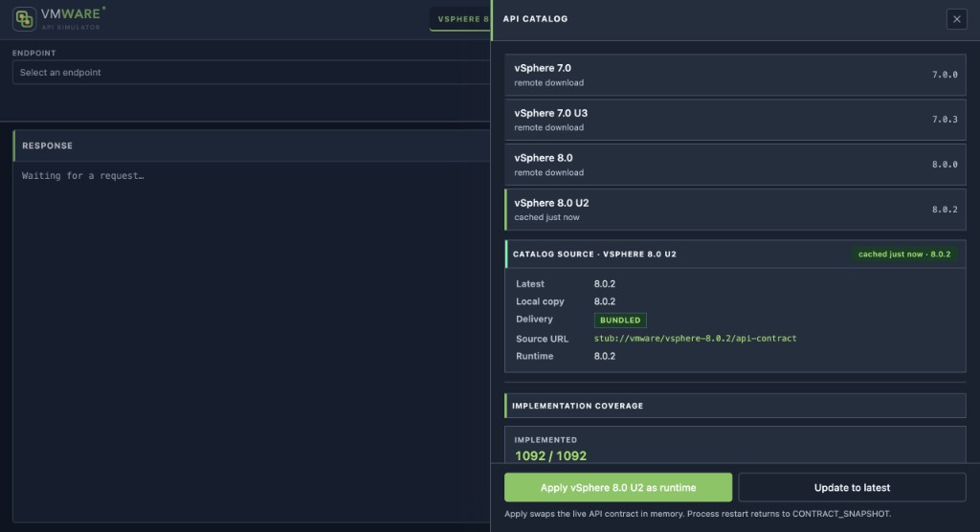Click the Delivery label
This screenshot has width=980, height=532.
point(534,319)
